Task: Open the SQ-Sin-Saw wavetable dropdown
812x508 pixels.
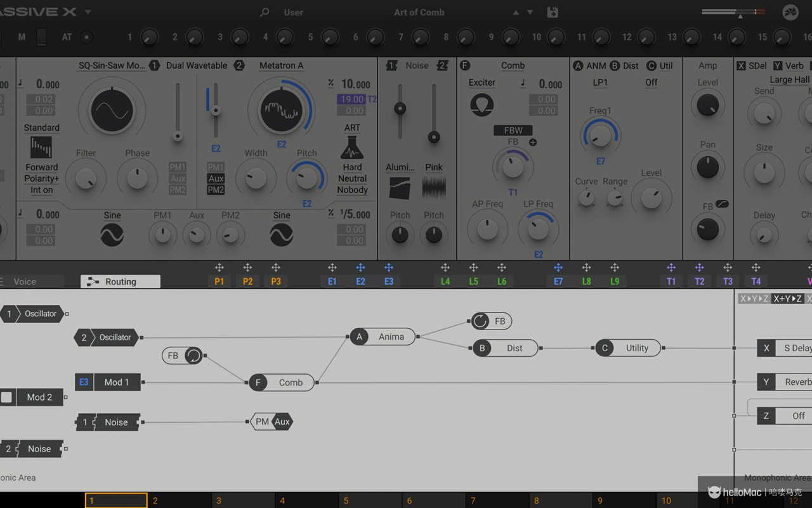Action: [112, 65]
